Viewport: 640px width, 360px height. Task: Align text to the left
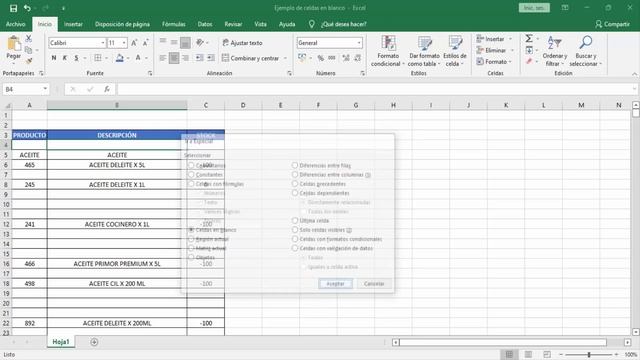(x=162, y=58)
